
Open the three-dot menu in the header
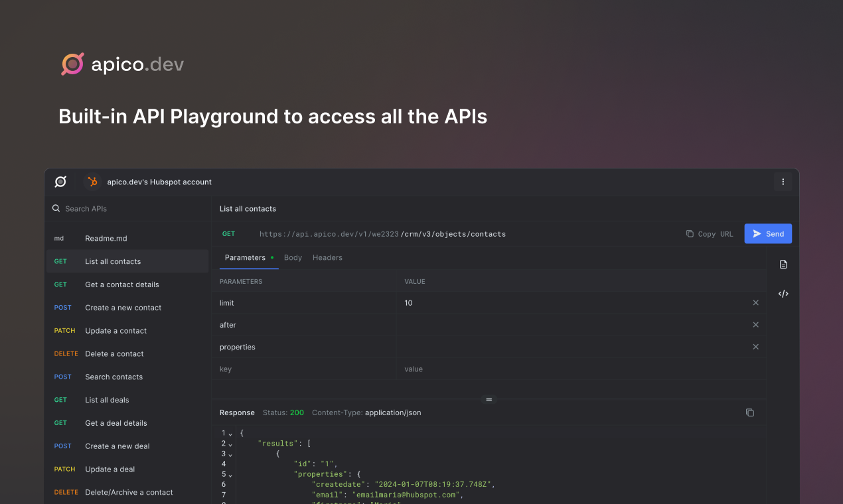[x=783, y=182]
